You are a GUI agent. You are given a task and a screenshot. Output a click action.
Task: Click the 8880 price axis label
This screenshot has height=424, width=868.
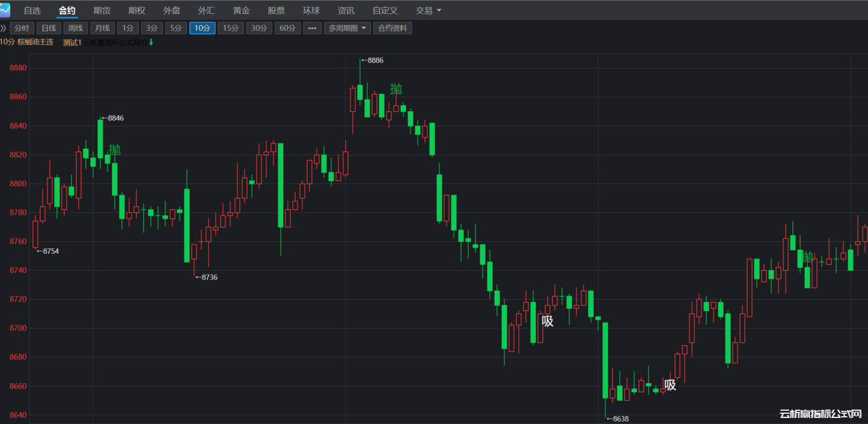[x=19, y=68]
